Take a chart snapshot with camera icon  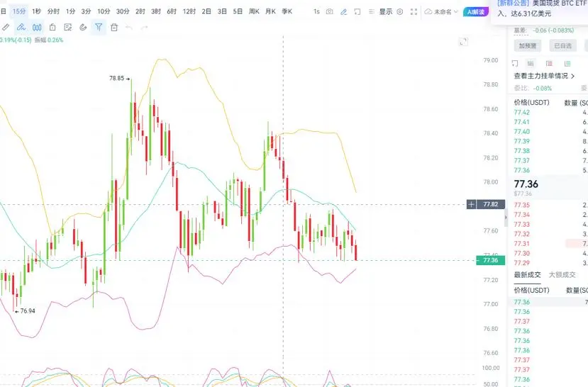[x=329, y=11]
